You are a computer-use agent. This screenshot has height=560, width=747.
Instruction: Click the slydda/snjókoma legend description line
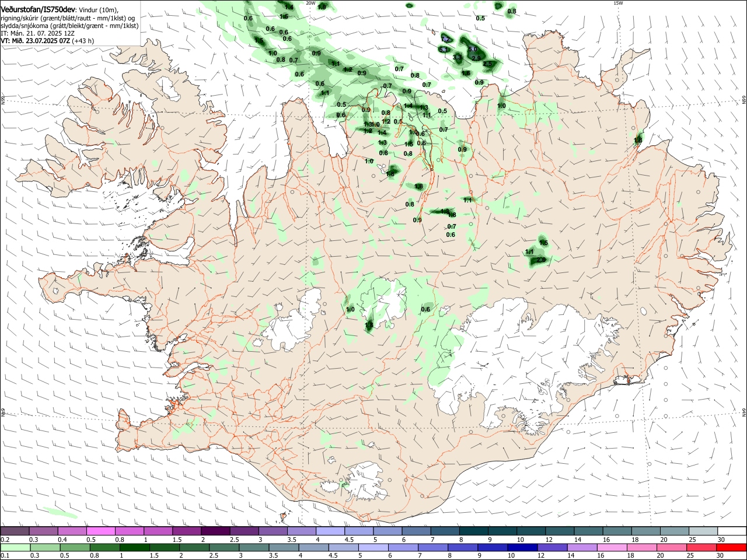pyautogui.click(x=69, y=26)
